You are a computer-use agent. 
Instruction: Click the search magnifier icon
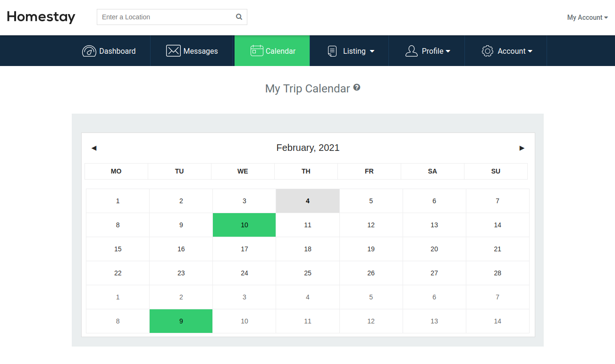click(239, 17)
